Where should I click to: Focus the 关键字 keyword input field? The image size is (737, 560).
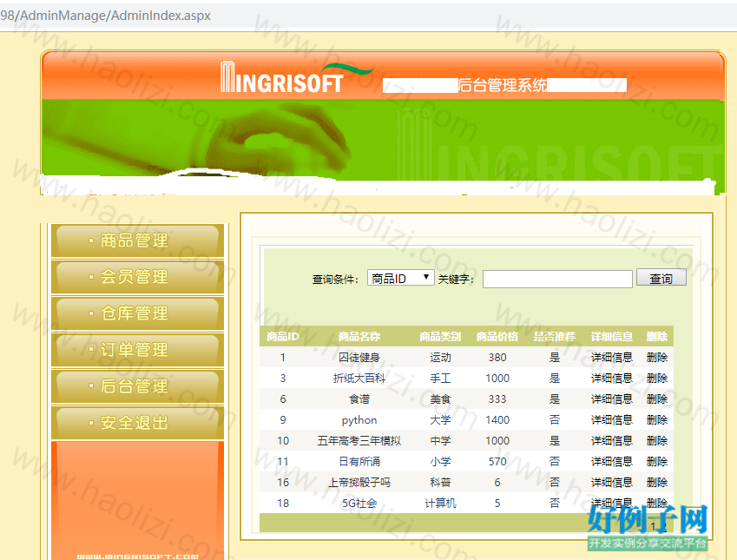coord(557,279)
